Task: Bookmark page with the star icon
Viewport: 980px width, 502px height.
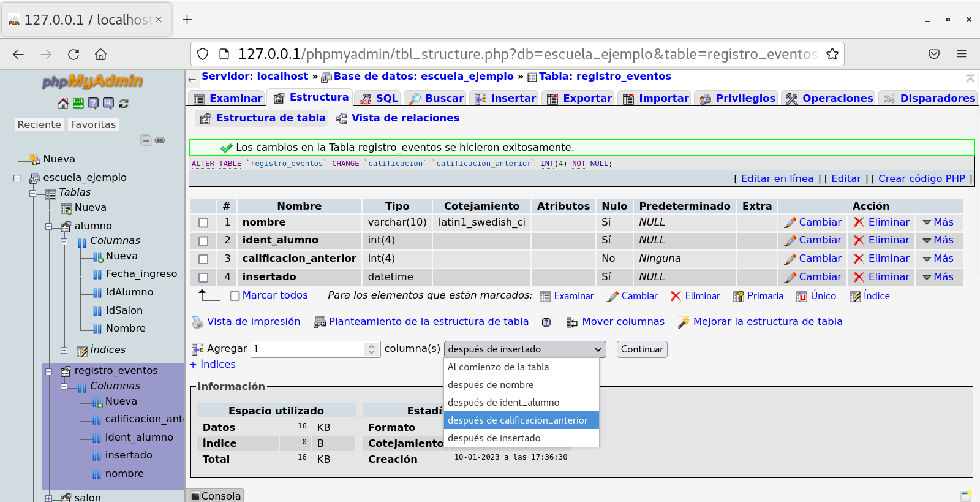Action: 832,55
